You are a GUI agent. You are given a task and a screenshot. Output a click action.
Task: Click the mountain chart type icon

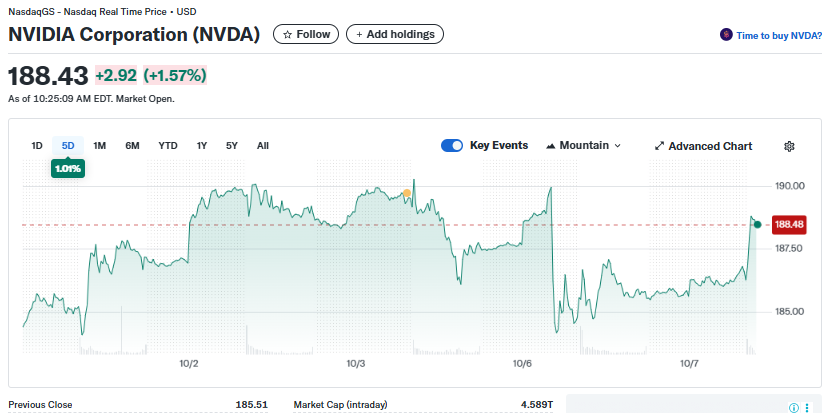(x=550, y=146)
